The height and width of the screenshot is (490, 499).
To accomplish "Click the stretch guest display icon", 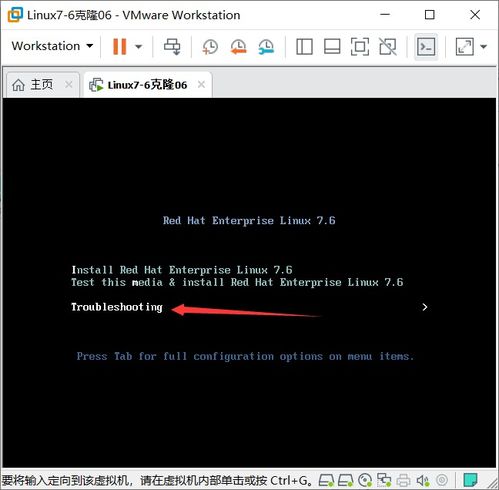I will tap(465, 46).
